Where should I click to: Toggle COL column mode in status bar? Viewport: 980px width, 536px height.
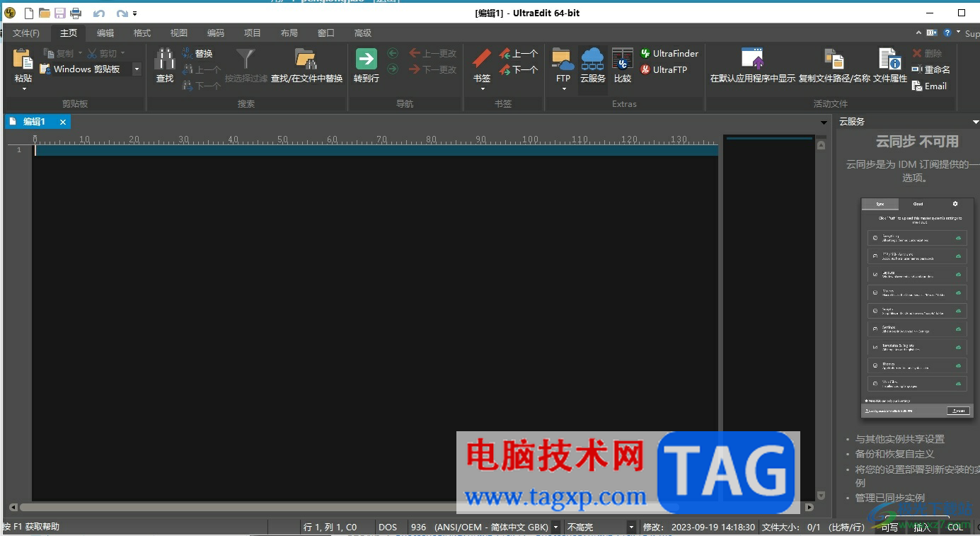[x=955, y=527]
